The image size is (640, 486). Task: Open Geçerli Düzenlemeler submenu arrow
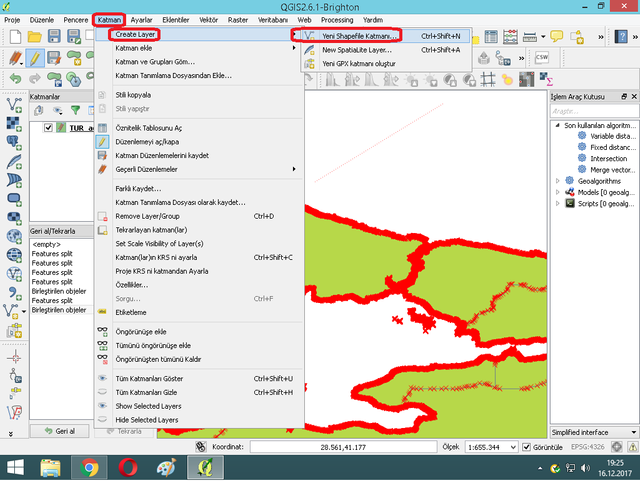[294, 169]
